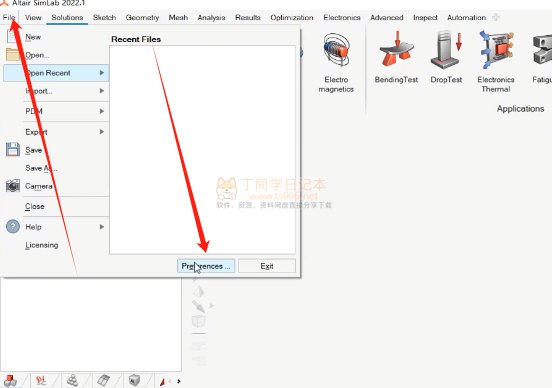Click the red axis icon in bottom toolbar
The width and height of the screenshot is (552, 388).
[41, 381]
